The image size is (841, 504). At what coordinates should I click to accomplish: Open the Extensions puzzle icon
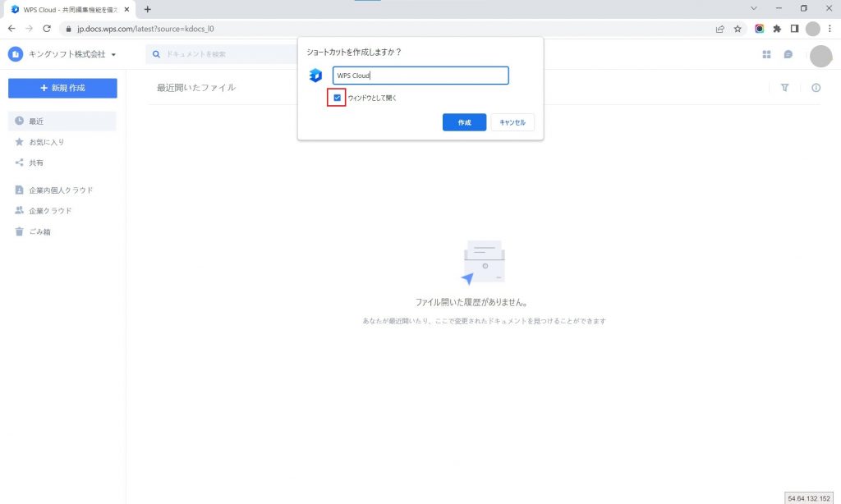pos(777,29)
